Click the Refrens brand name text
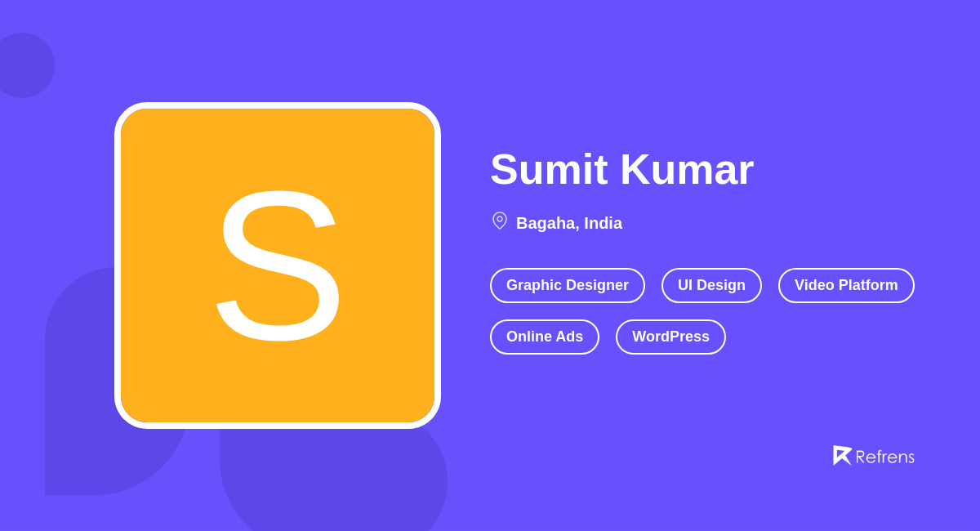Viewport: 980px width, 531px height. (885, 457)
